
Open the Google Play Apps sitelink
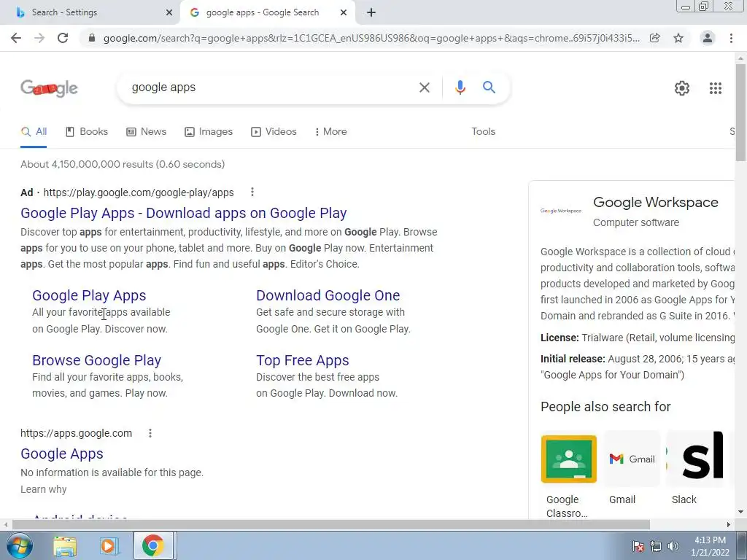point(89,295)
